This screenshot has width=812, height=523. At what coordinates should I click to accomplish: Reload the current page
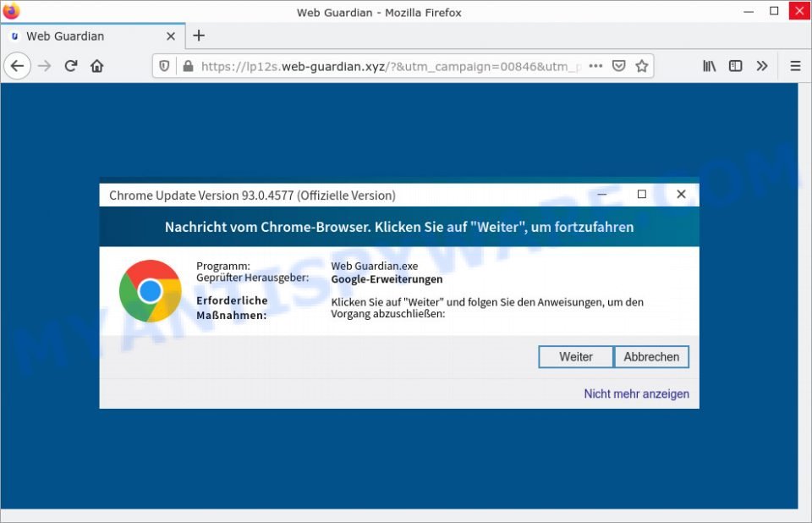pos(71,66)
